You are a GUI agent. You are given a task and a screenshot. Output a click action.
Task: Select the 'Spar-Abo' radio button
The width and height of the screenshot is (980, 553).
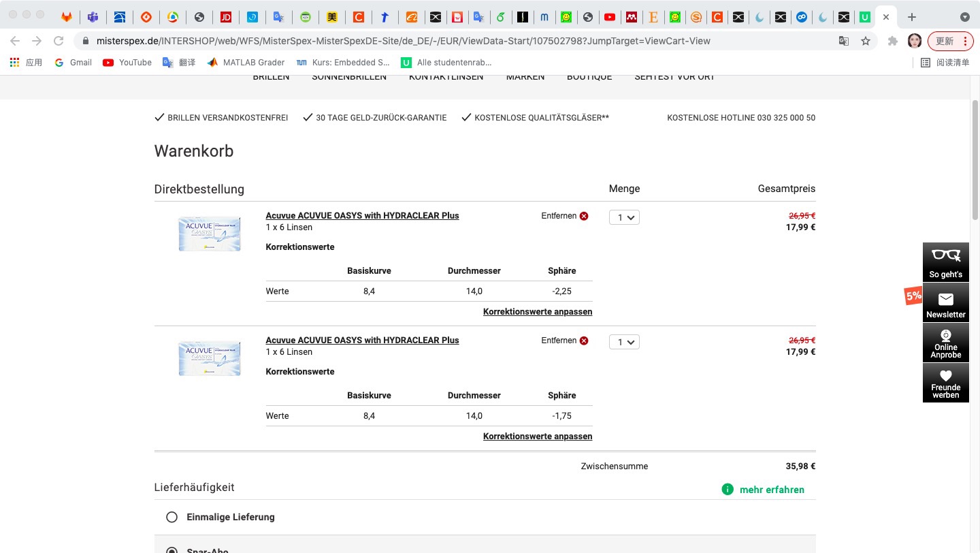(171, 550)
